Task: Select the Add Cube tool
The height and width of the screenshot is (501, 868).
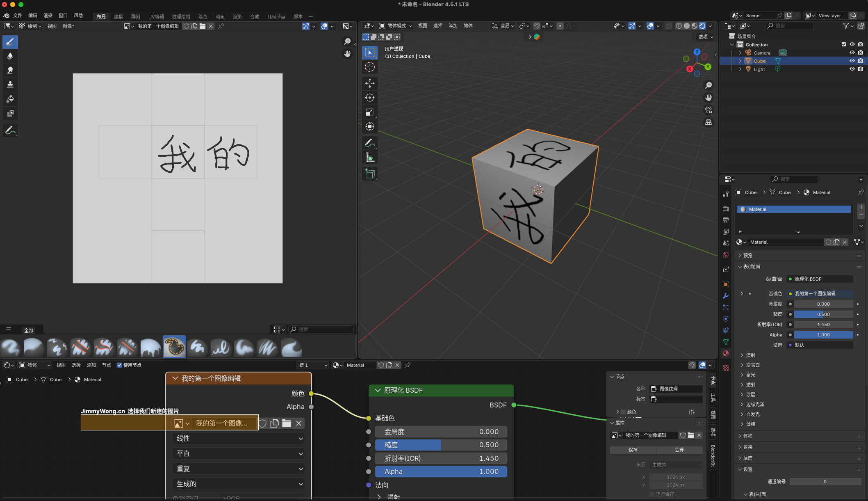Action: 369,174
